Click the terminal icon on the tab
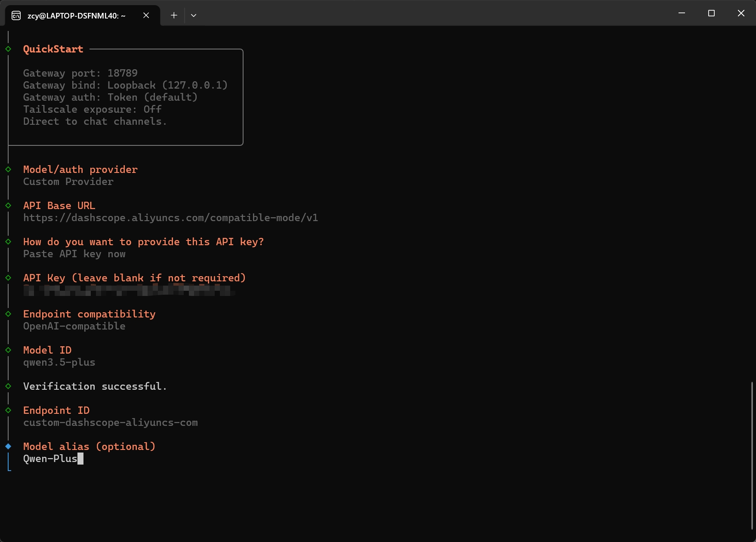The width and height of the screenshot is (756, 542). click(x=16, y=15)
